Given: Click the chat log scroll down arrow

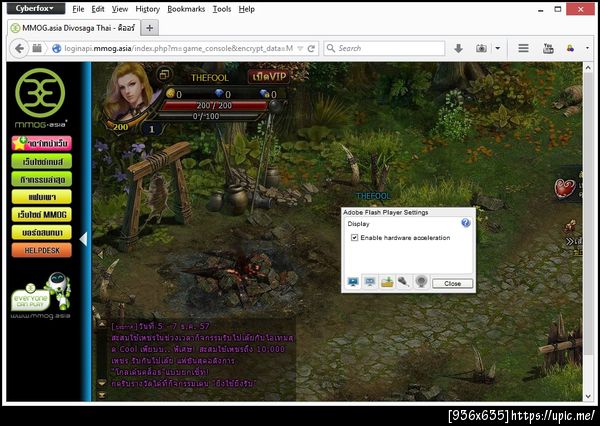Looking at the screenshot, I should coord(102,382).
